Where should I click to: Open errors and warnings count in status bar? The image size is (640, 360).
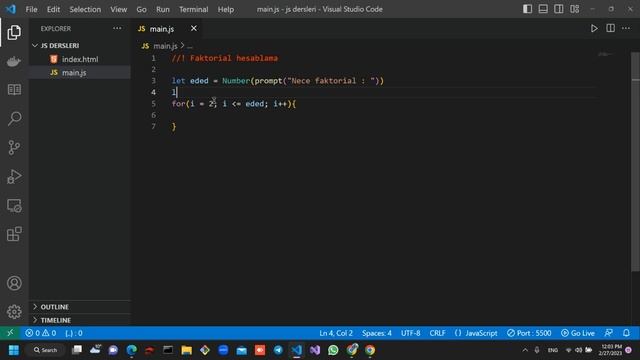tap(40, 333)
